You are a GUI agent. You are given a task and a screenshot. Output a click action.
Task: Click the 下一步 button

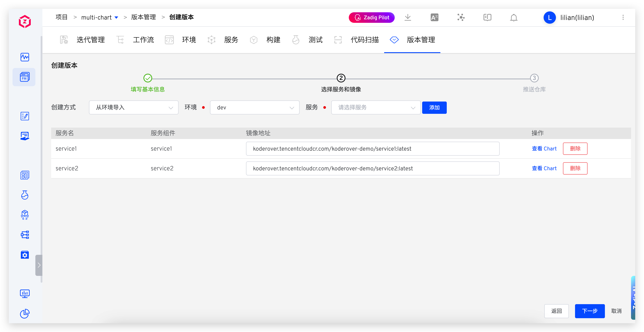point(590,311)
